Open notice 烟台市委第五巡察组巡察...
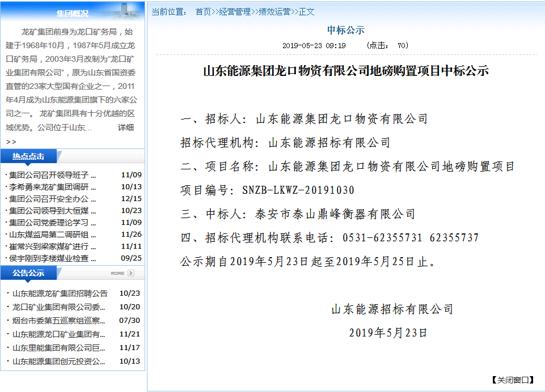The width and height of the screenshot is (545, 392). (59, 321)
